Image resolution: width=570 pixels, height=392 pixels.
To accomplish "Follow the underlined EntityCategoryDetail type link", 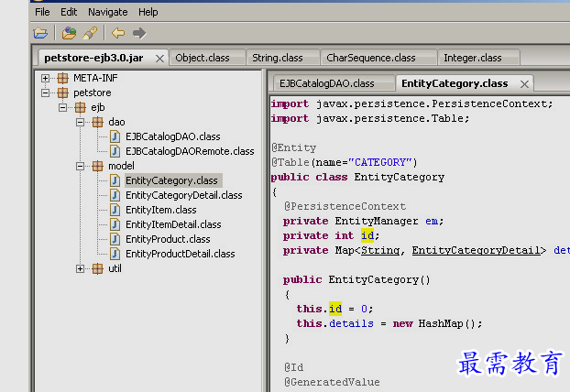I will 476,250.
